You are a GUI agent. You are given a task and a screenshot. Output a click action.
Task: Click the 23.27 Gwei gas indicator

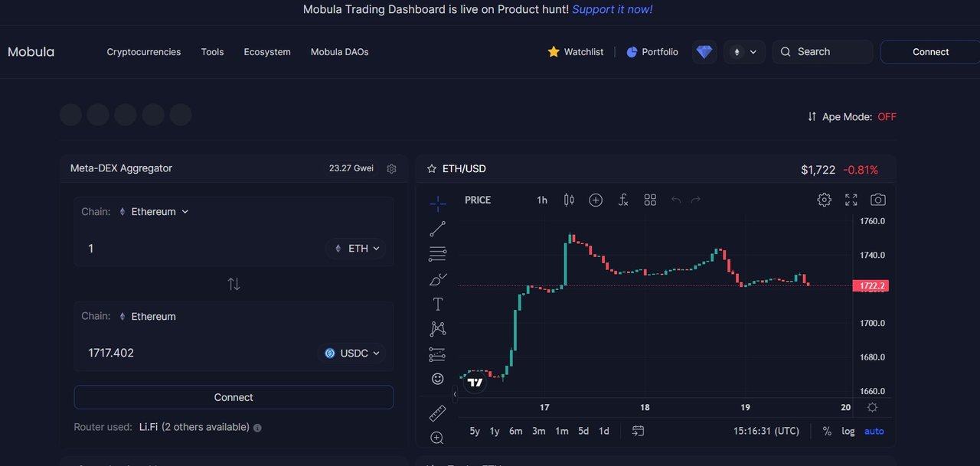click(351, 168)
